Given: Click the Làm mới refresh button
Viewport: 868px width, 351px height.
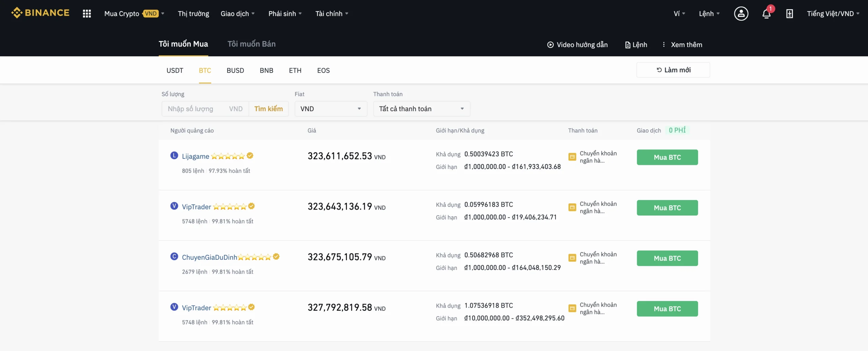Looking at the screenshot, I should pyautogui.click(x=673, y=70).
